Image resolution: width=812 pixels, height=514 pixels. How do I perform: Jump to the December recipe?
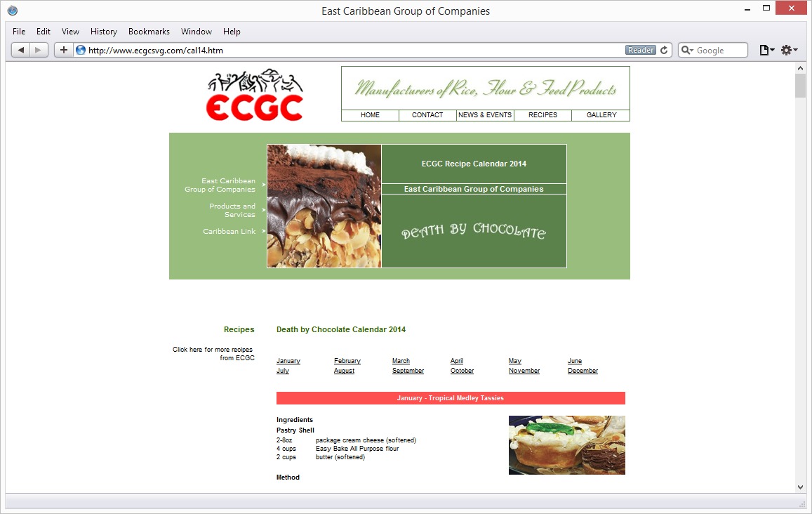(583, 371)
